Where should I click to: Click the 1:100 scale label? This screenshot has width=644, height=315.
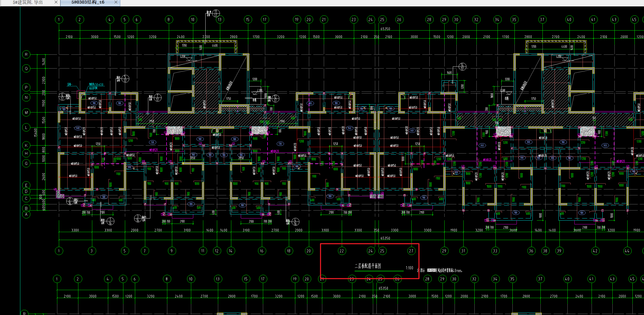pyautogui.click(x=409, y=268)
